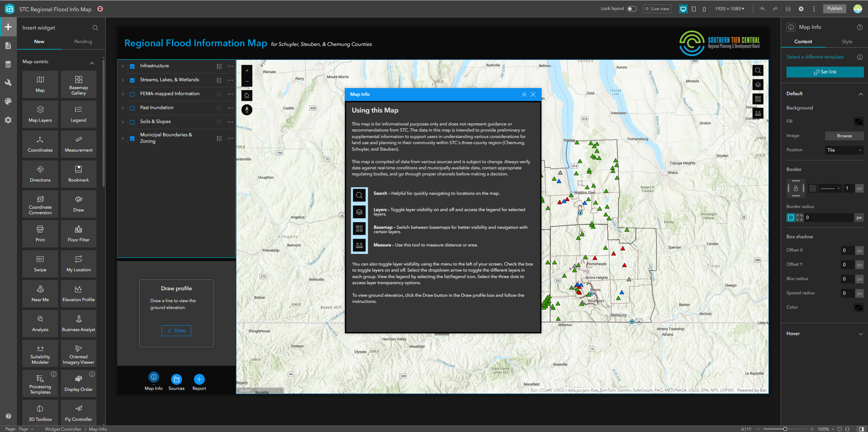
Task: Switch to the Style tab
Action: (x=847, y=41)
